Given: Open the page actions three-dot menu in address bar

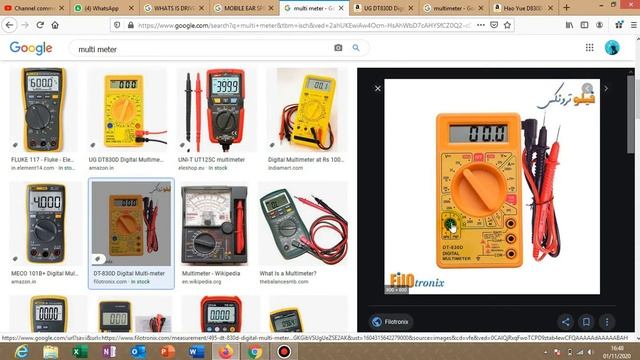Looking at the screenshot, I should coord(481,25).
